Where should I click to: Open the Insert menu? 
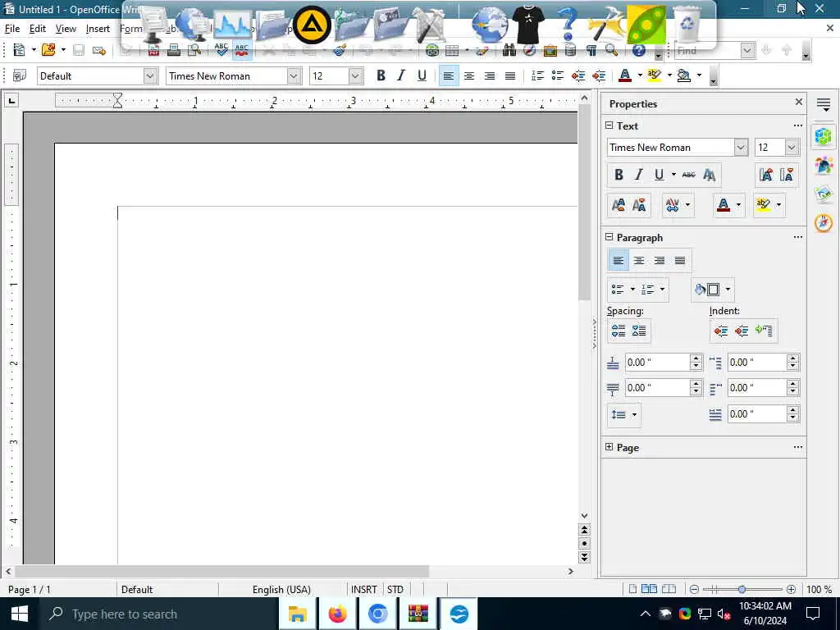(98, 29)
